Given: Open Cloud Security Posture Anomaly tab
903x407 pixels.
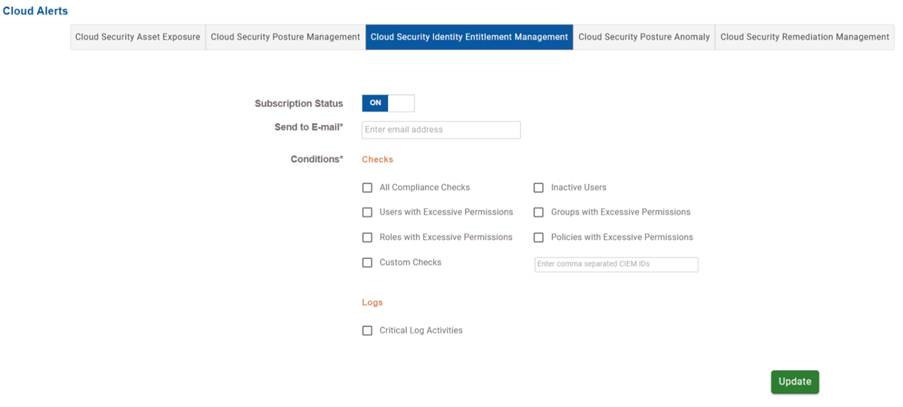Looking at the screenshot, I should pos(644,37).
